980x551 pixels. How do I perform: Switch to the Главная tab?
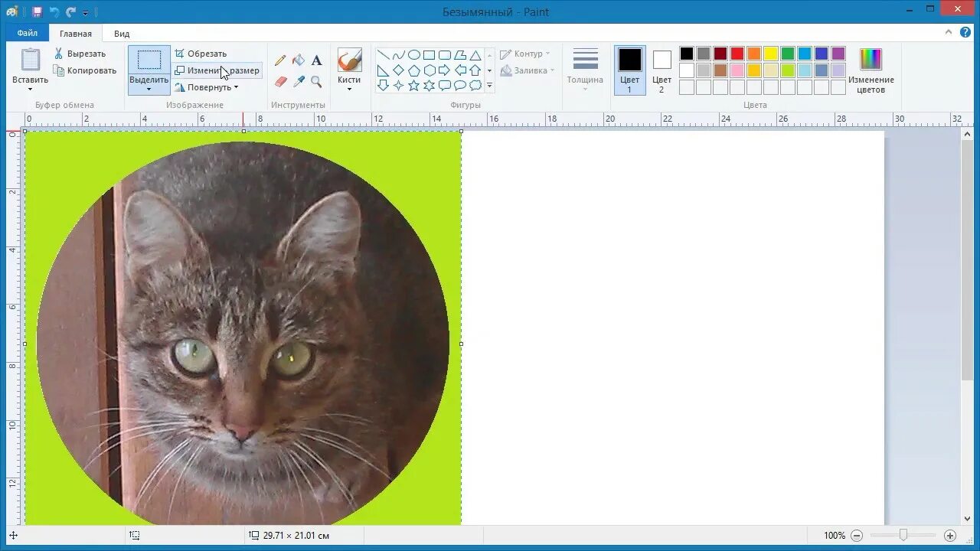click(76, 34)
